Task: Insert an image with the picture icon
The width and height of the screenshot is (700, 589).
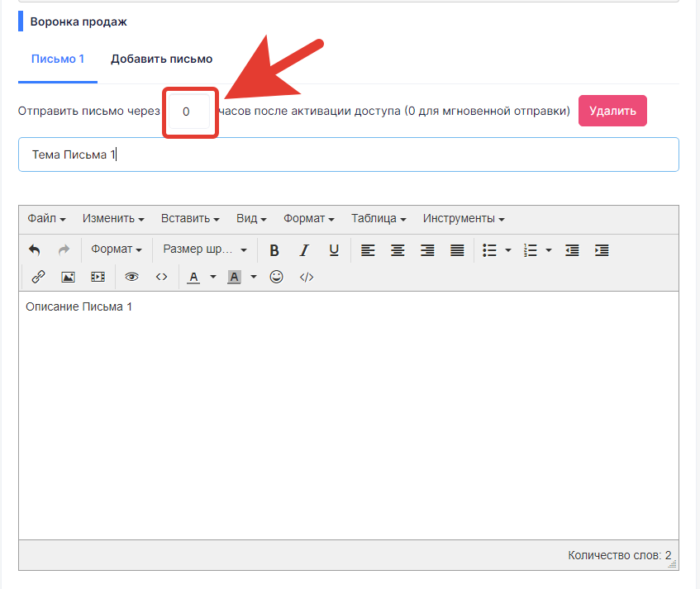Action: pyautogui.click(x=68, y=277)
